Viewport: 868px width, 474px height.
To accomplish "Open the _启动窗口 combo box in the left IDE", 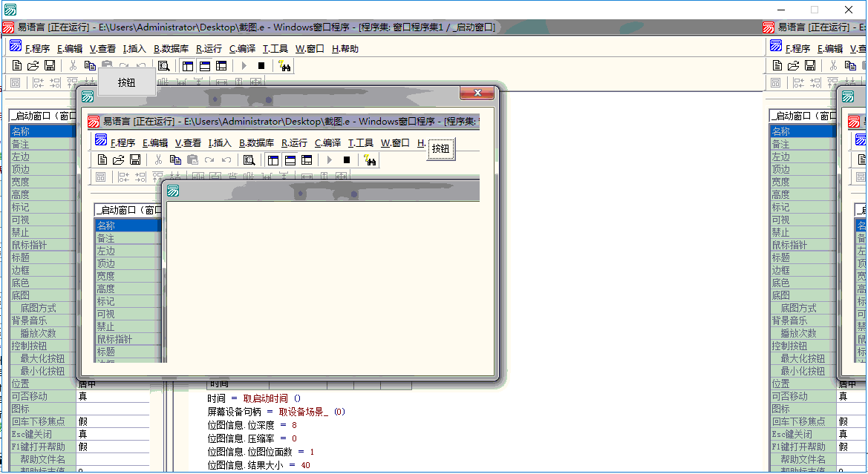I will coord(43,116).
